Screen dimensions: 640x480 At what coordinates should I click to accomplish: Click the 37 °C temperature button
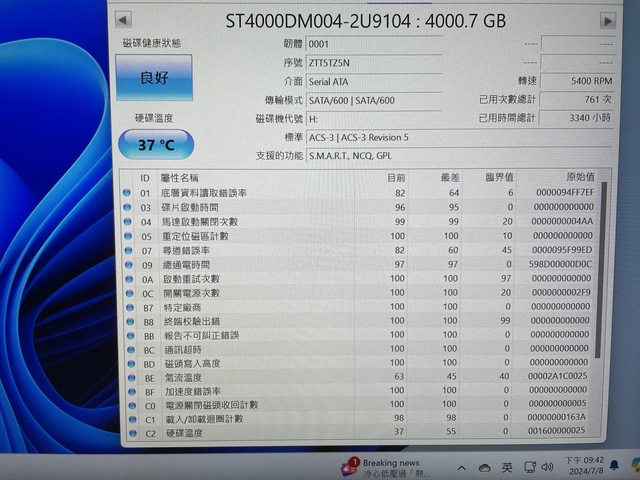pos(154,144)
